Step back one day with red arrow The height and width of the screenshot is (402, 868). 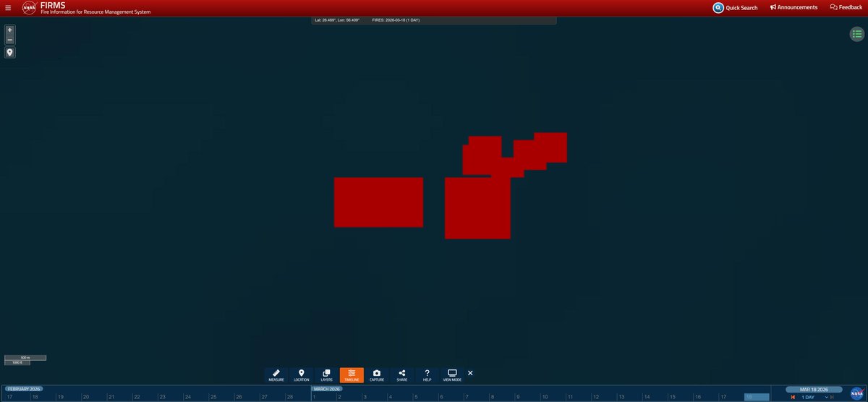[793, 397]
